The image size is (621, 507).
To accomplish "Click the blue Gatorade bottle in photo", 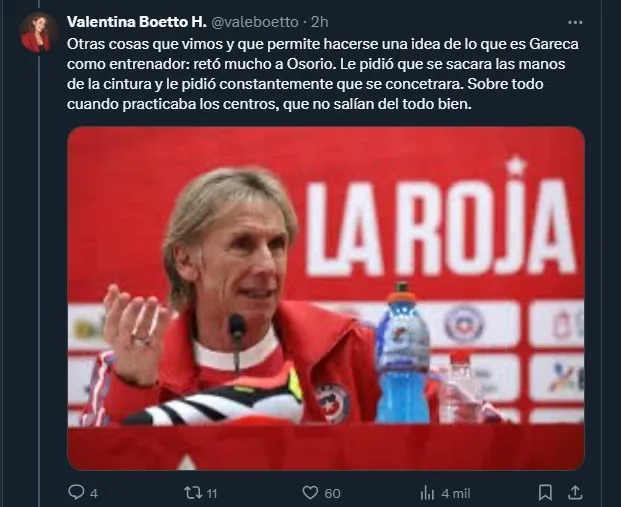I will coord(403,353).
